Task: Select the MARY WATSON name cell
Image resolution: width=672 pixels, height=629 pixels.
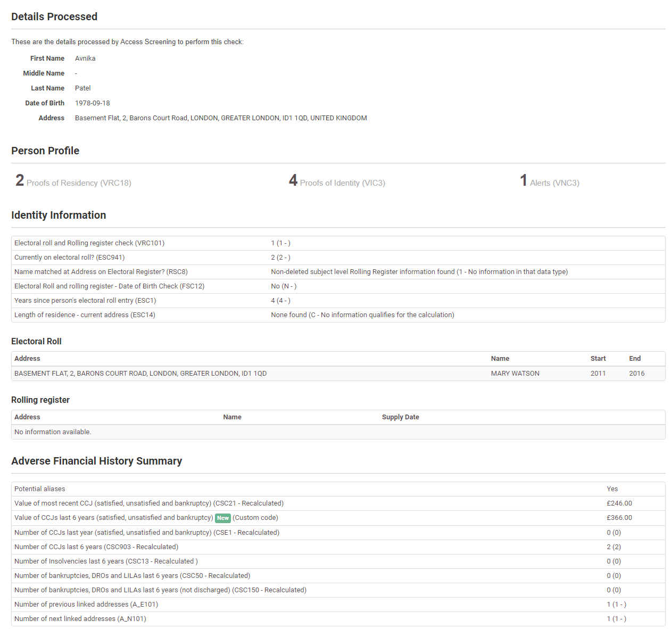Action: tap(515, 374)
